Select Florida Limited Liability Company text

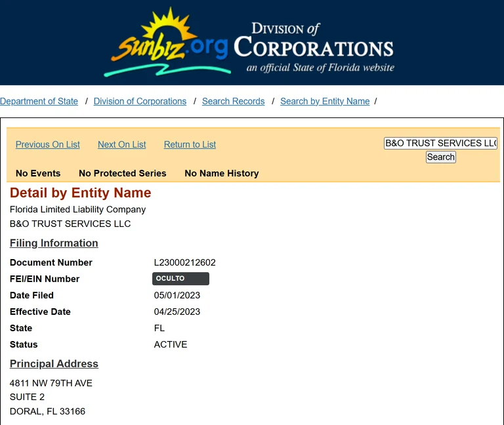point(77,209)
